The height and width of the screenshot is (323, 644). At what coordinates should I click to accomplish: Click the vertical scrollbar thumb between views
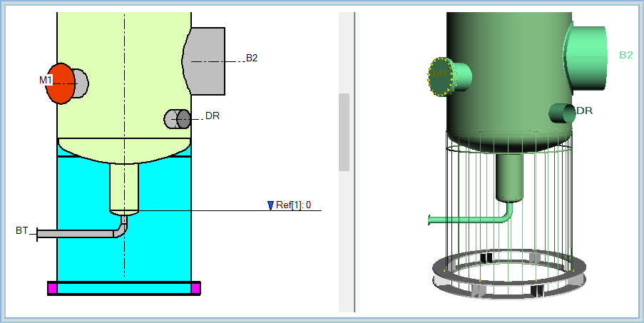344,132
